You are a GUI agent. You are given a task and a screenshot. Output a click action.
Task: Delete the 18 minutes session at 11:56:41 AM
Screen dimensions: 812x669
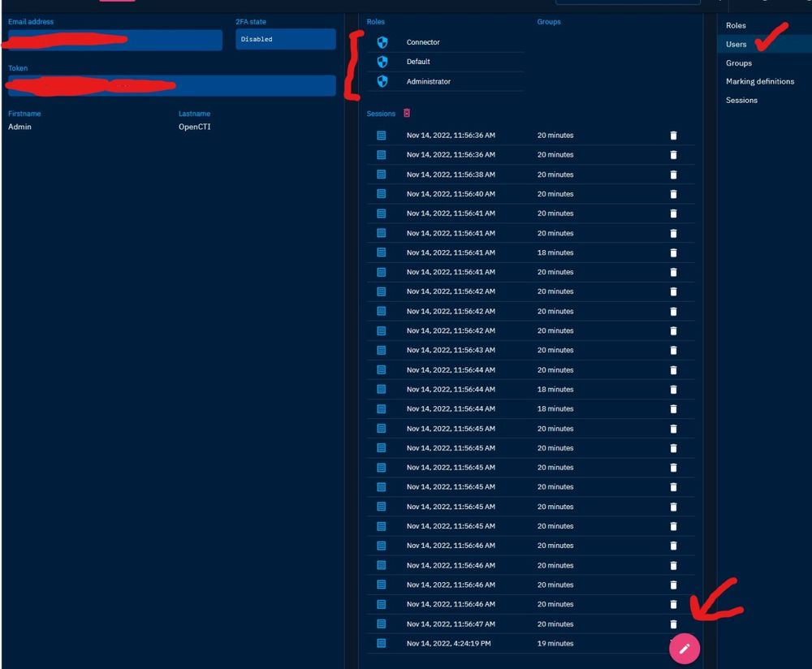tap(673, 252)
